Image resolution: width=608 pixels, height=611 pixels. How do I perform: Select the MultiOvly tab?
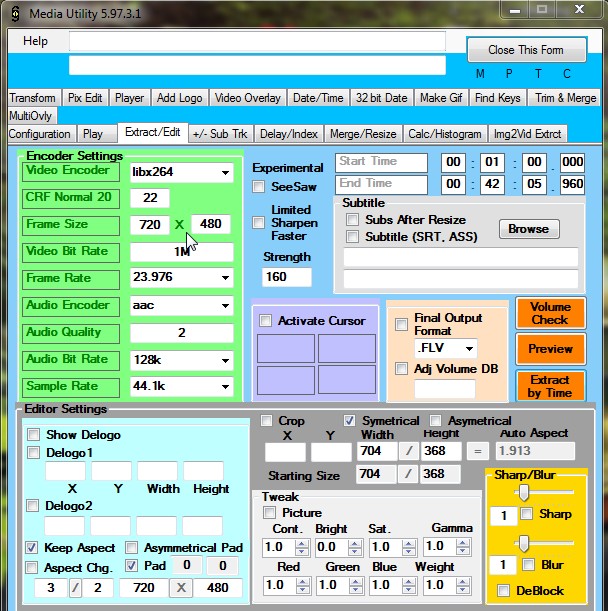(30, 116)
